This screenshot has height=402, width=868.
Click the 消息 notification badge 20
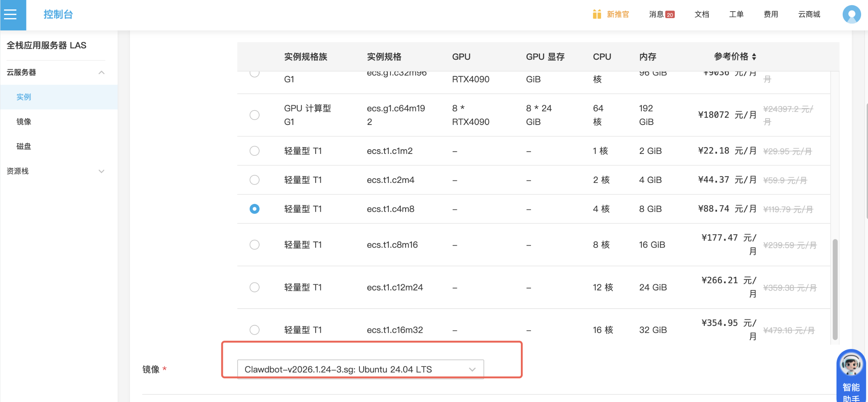click(x=670, y=15)
